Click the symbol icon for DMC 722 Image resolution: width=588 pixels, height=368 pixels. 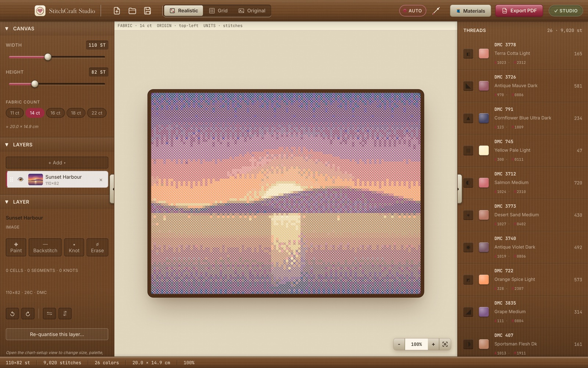pyautogui.click(x=468, y=280)
